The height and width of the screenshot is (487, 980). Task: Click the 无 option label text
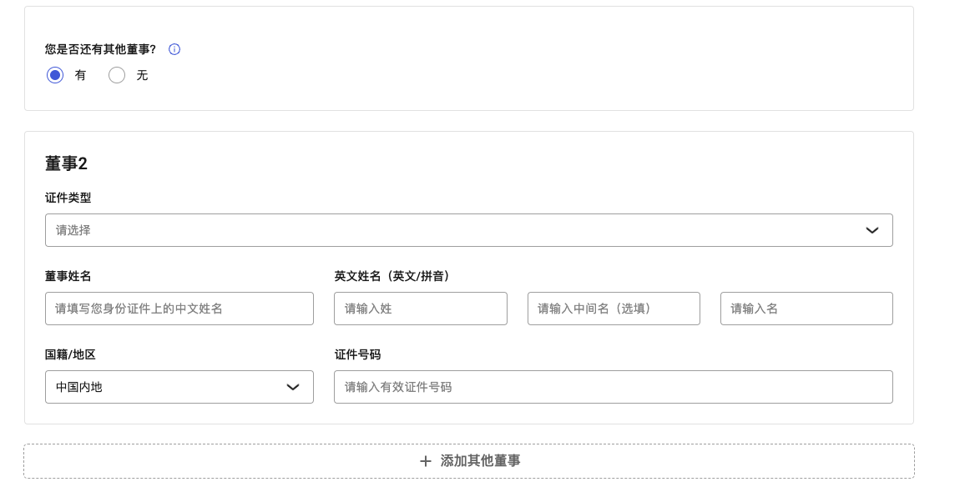(x=142, y=75)
